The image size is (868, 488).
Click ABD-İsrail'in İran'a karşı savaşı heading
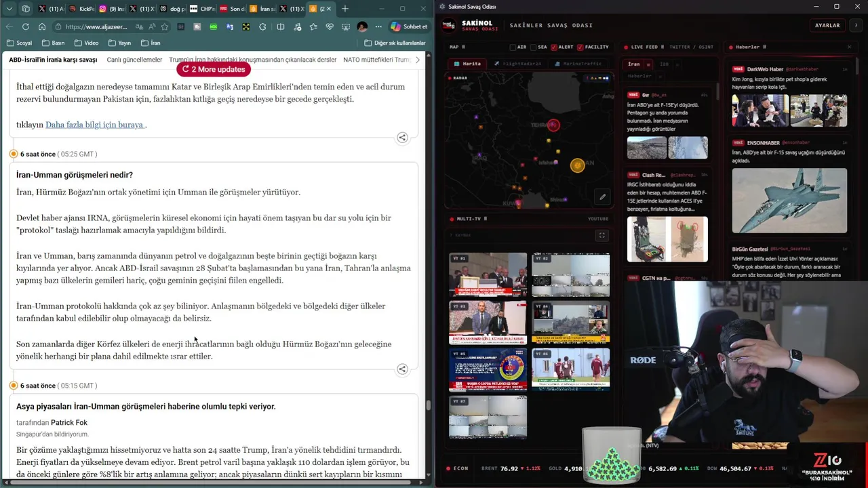point(53,60)
